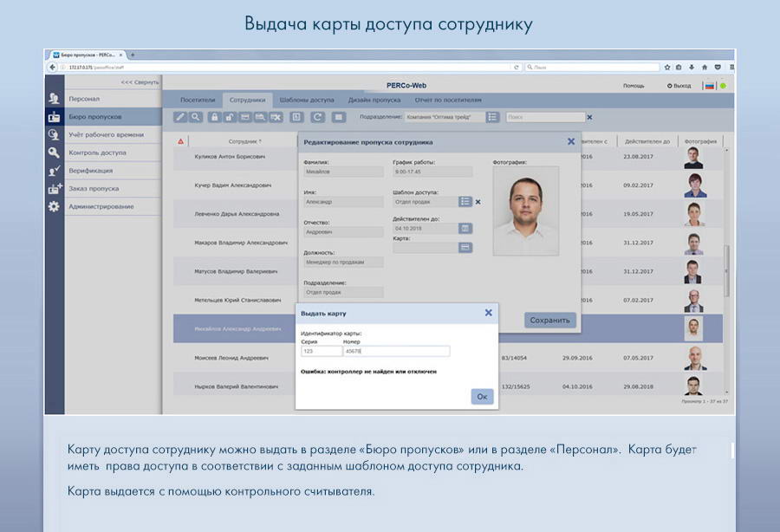780x532 pixels.
Task: Click the refresh arrow toolbar icon
Action: pyautogui.click(x=318, y=117)
